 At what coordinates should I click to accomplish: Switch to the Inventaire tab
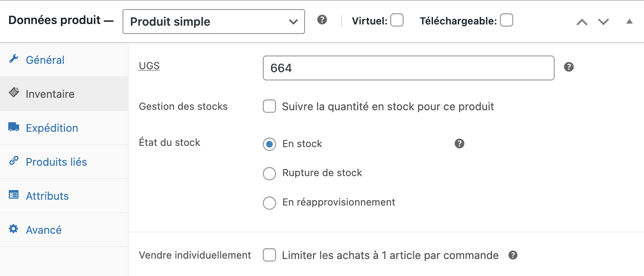(50, 93)
